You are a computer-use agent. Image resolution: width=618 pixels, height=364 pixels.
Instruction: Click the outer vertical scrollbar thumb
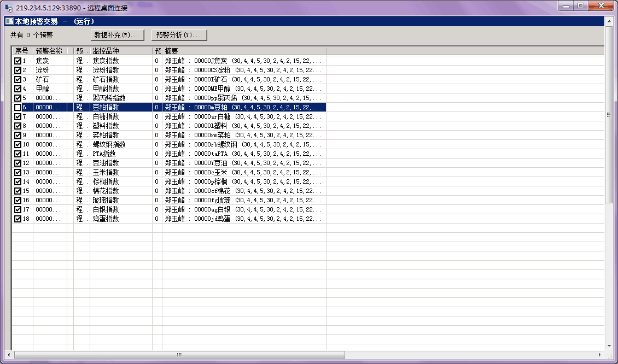(x=609, y=115)
